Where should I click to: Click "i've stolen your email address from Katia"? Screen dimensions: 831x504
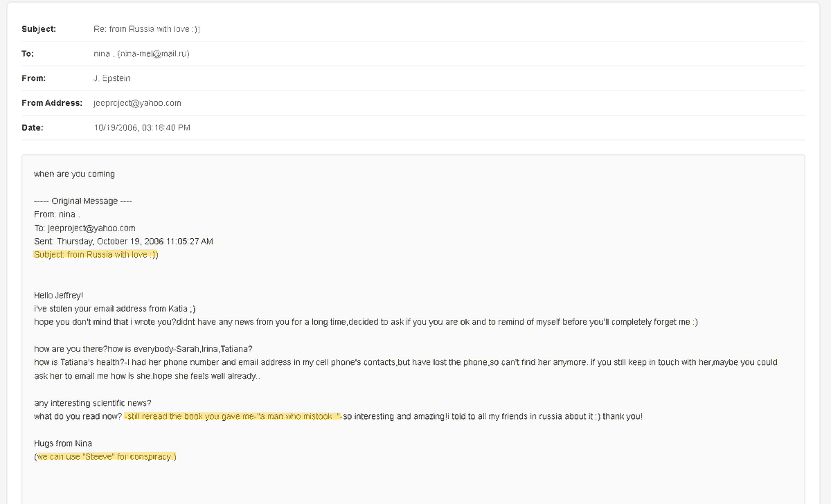coord(115,308)
